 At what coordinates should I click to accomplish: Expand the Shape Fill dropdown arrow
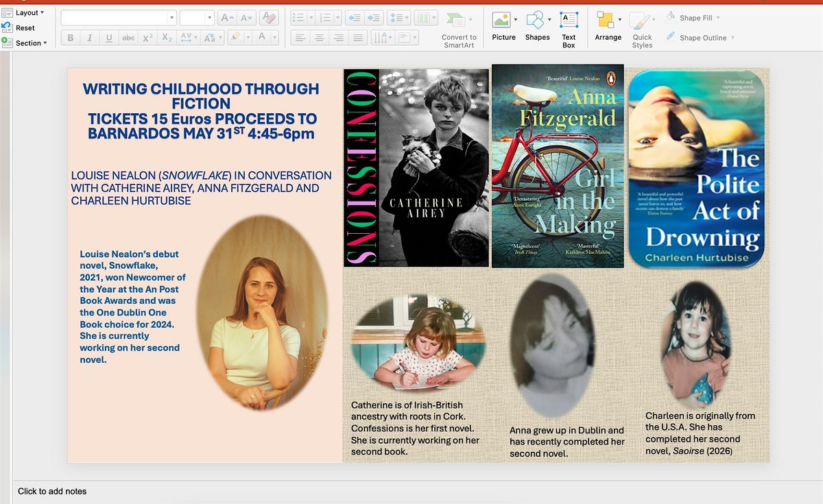(718, 18)
